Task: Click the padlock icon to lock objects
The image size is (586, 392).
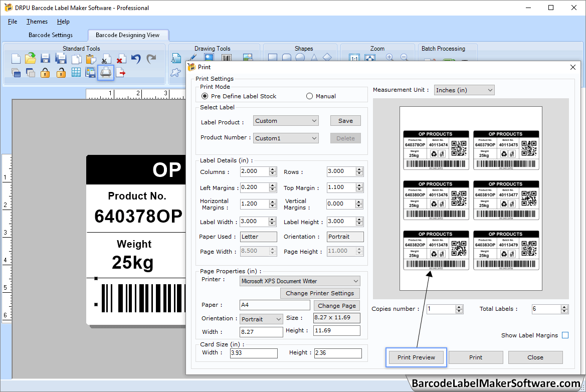Action: point(44,72)
